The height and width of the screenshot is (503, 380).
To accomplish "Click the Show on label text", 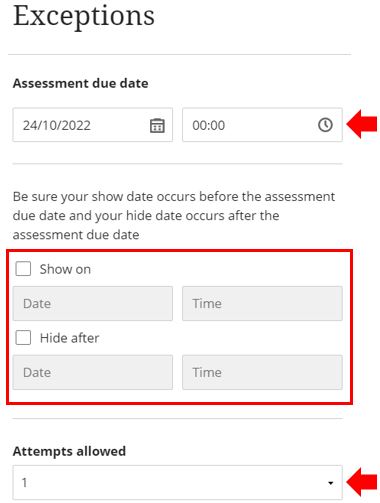I will 65,269.
